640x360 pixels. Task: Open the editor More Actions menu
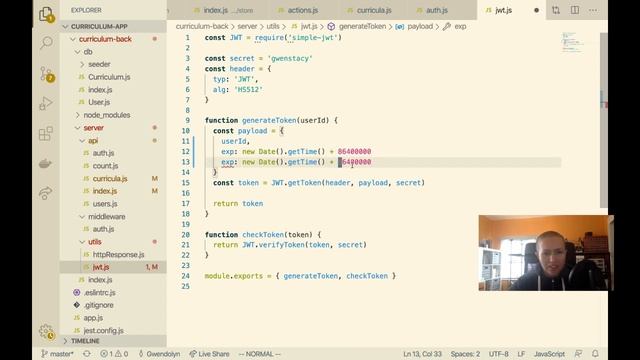593,10
